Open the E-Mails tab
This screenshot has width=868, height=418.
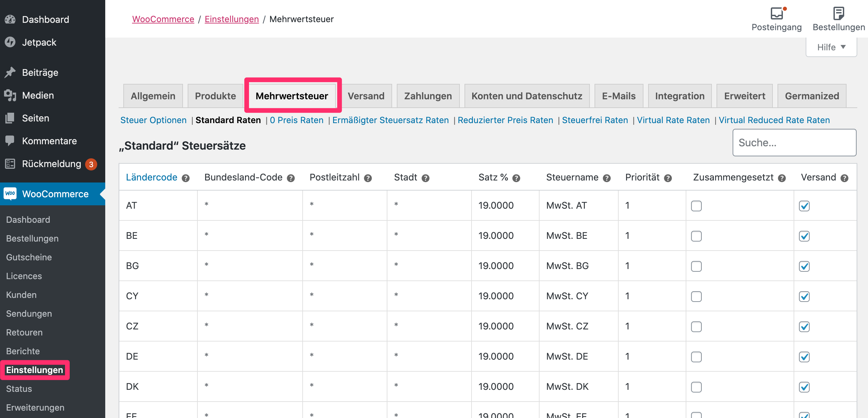[x=619, y=96]
